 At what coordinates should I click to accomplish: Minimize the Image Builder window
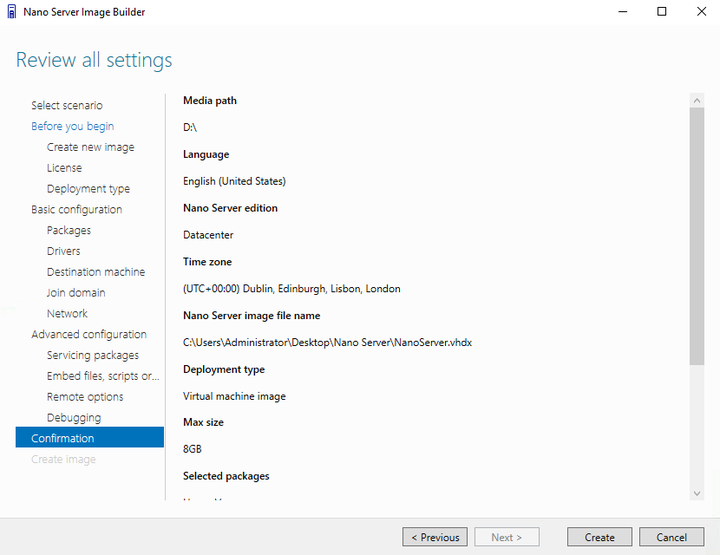[623, 11]
